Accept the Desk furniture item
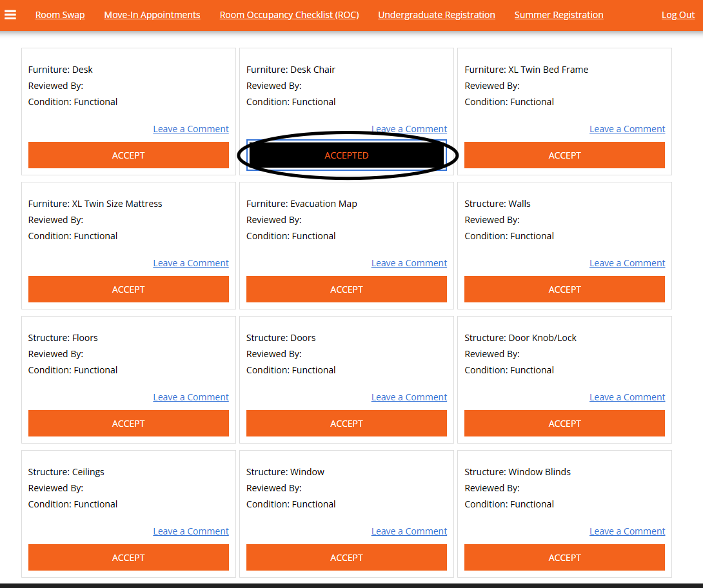The width and height of the screenshot is (703, 588). (x=128, y=155)
